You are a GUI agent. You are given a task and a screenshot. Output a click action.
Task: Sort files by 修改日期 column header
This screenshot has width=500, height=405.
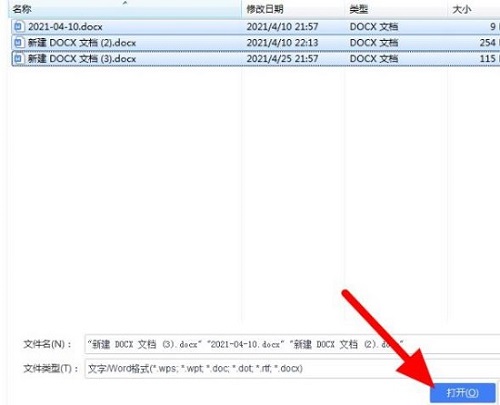pyautogui.click(x=265, y=9)
